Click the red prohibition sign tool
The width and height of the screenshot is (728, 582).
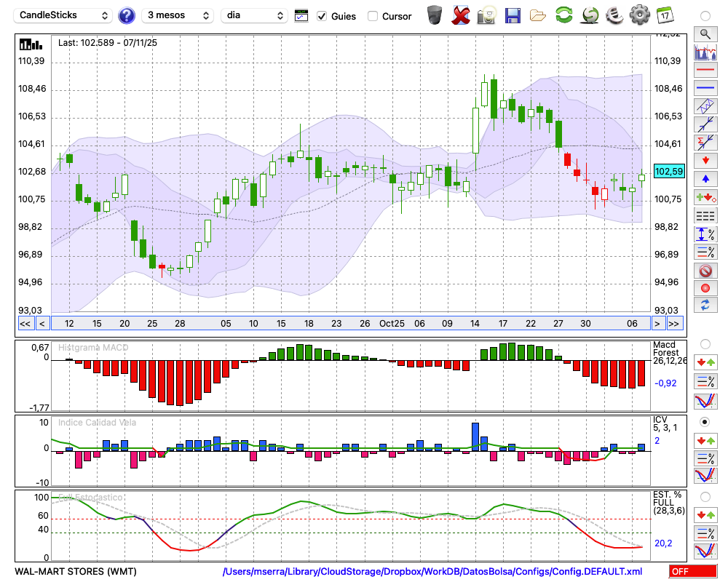point(705,271)
